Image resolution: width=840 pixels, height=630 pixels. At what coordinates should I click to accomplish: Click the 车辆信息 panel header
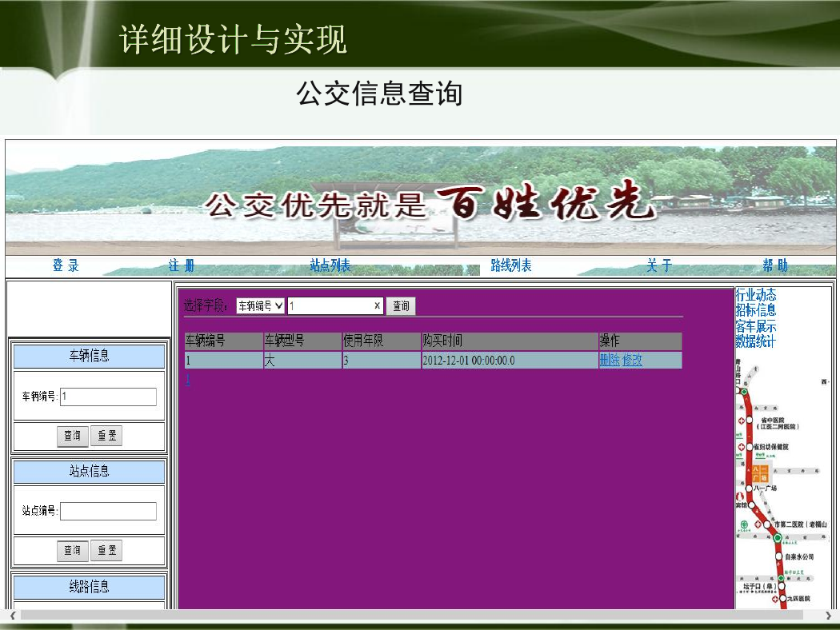pos(89,356)
